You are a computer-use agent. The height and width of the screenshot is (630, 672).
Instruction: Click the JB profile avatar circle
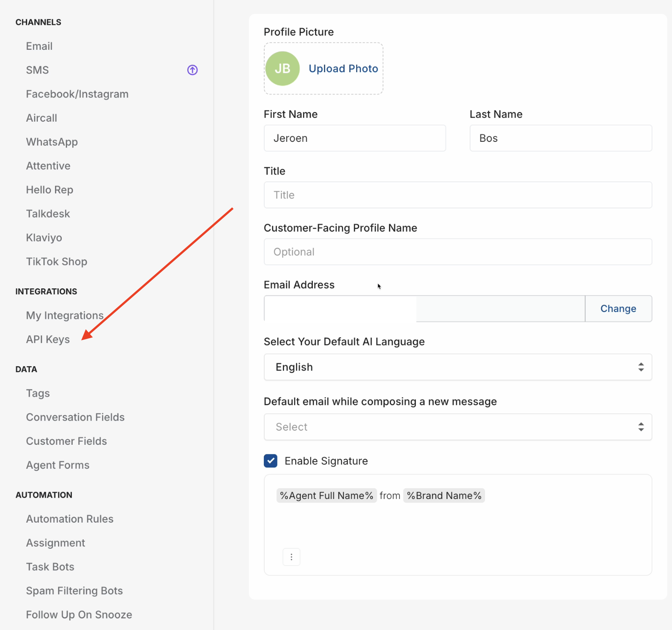pos(282,68)
